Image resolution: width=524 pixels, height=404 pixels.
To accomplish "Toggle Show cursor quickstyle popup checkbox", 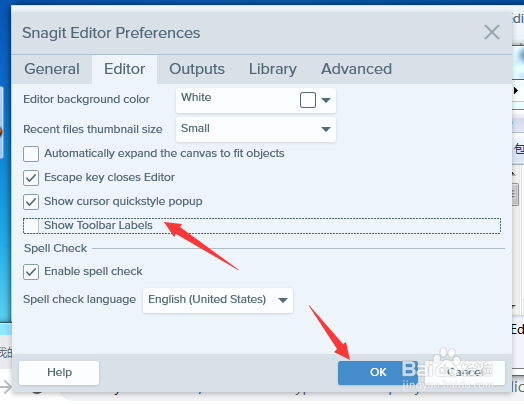I will [x=31, y=202].
